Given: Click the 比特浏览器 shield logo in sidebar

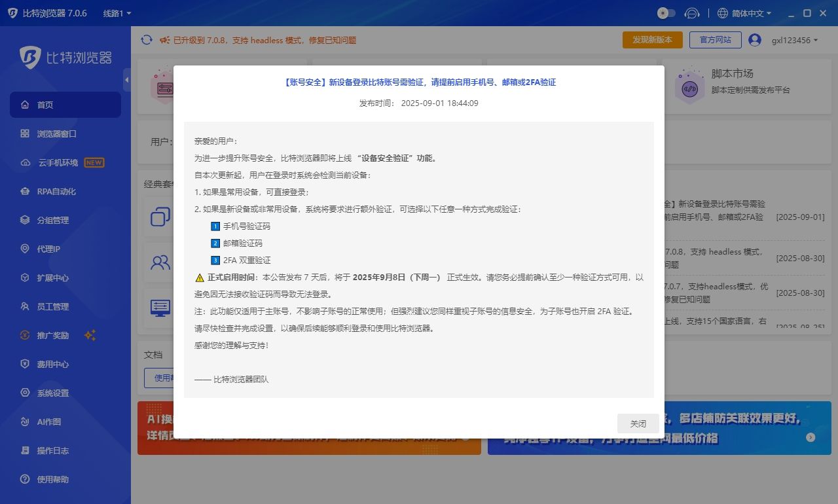Looking at the screenshot, I should pos(30,58).
